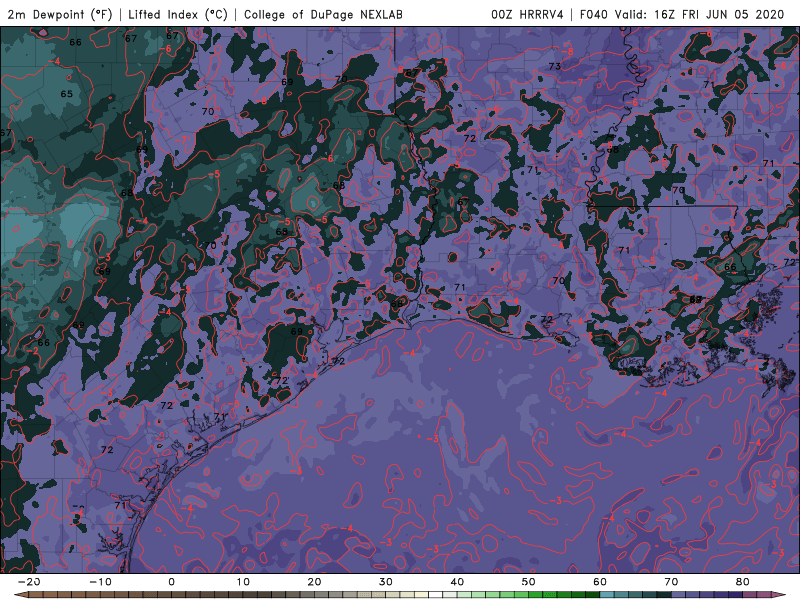
Task: Click the 10 label on the color scale
Action: click(243, 582)
